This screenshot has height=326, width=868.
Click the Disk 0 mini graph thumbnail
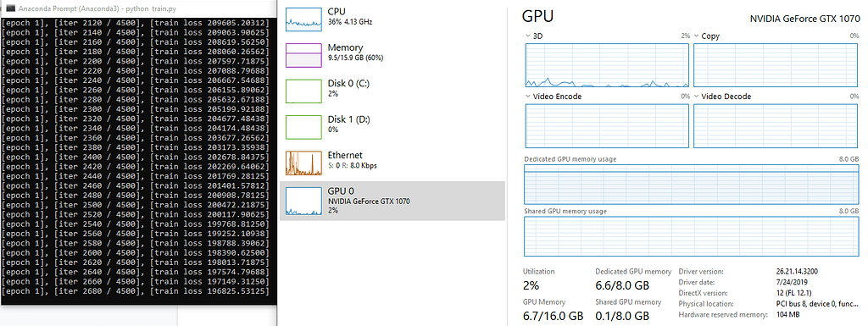coord(303,91)
